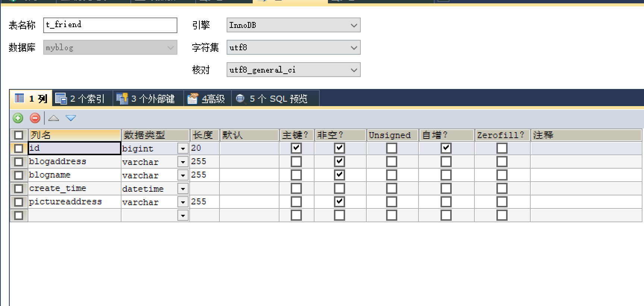Uncheck not-null for pictureaddress column
This screenshot has height=306, width=644.
tap(340, 202)
